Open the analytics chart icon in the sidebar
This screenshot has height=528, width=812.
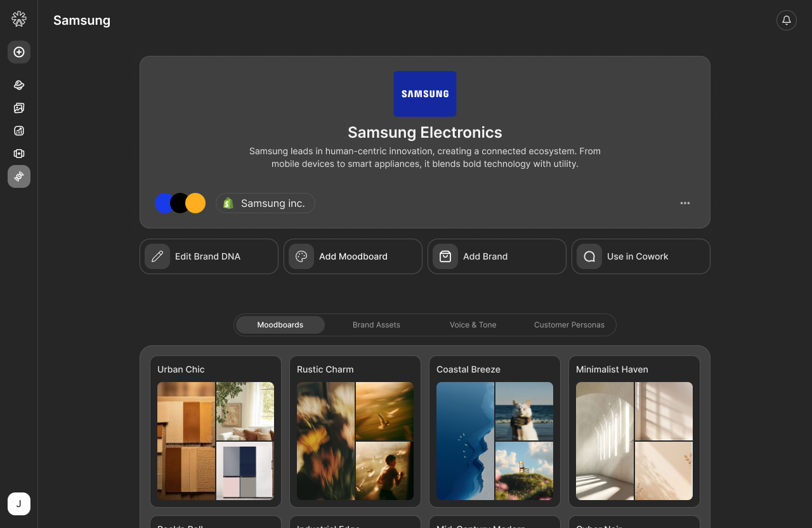pyautogui.click(x=19, y=131)
